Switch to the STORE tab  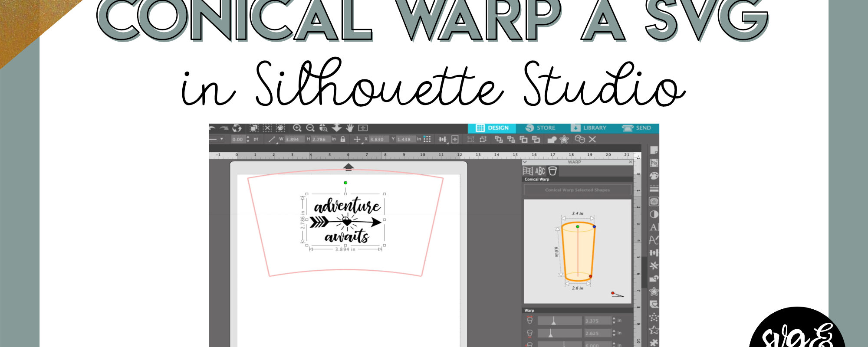[540, 128]
